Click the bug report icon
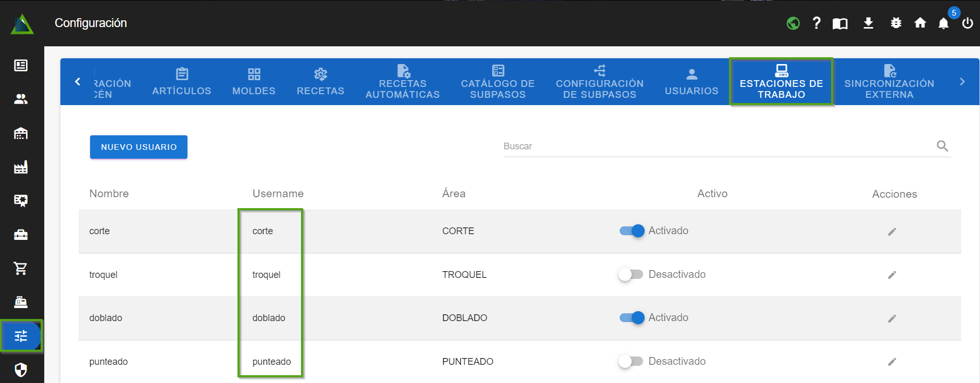 896,23
